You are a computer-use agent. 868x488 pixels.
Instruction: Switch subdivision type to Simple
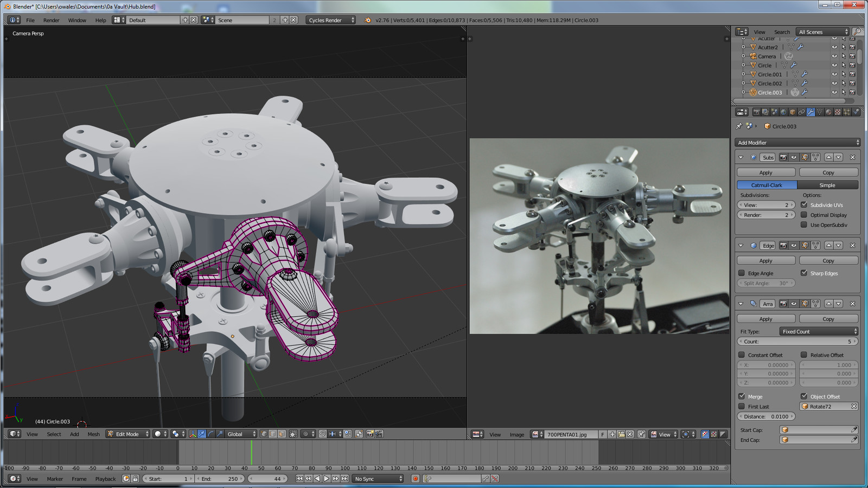click(827, 185)
